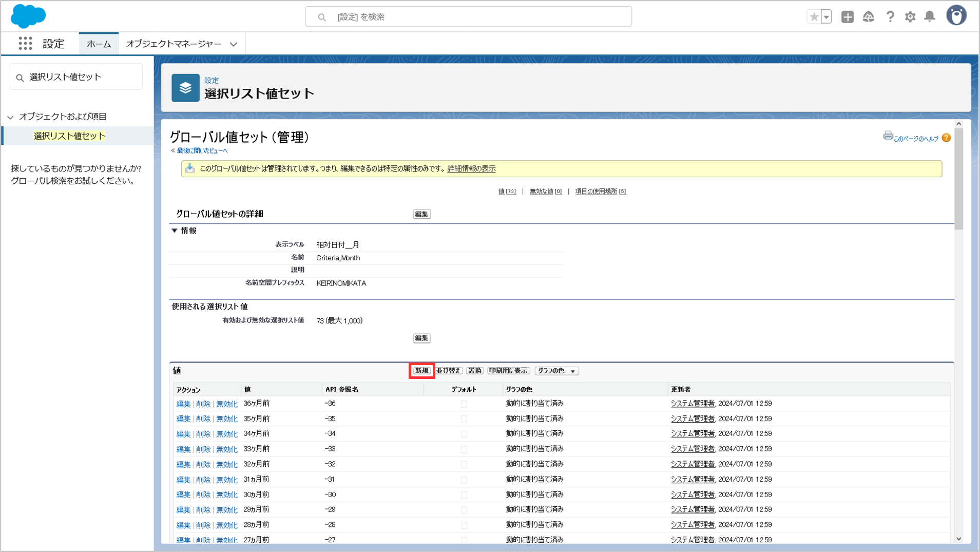Open the Trailhead guidance icon
This screenshot has width=980, height=552.
pyautogui.click(x=869, y=17)
